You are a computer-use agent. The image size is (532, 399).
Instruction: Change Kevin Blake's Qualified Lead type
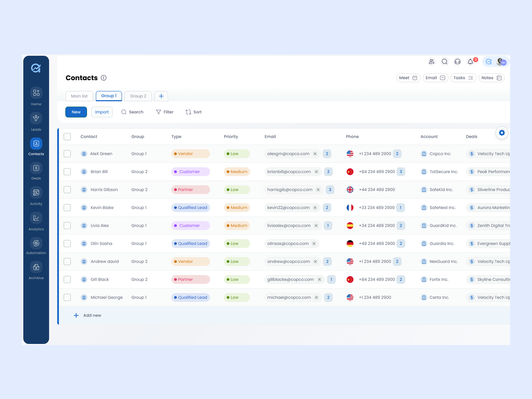pos(191,207)
